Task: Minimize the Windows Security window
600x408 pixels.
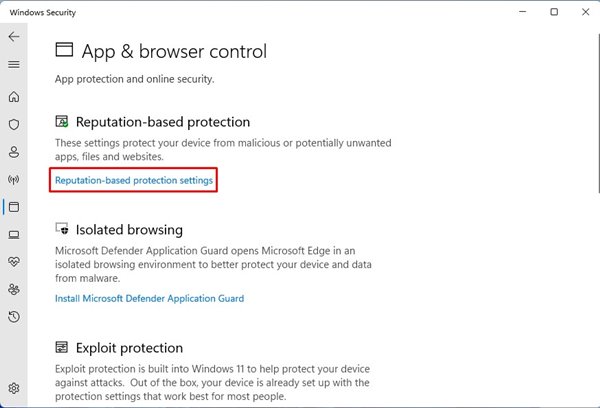Action: pos(522,12)
